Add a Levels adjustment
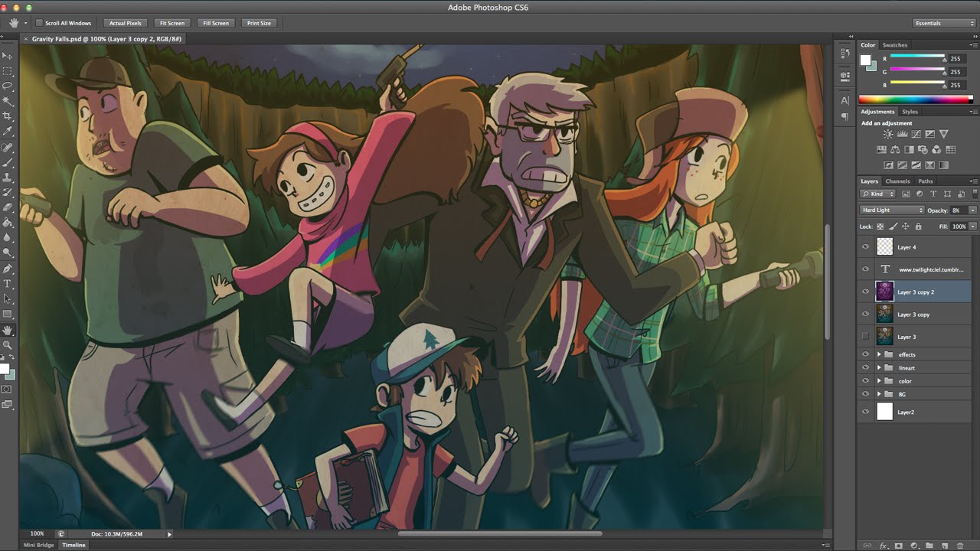 tap(902, 135)
